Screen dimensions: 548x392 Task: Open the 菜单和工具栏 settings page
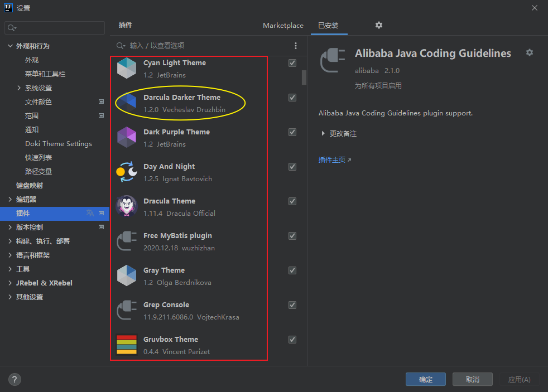[x=45, y=74]
